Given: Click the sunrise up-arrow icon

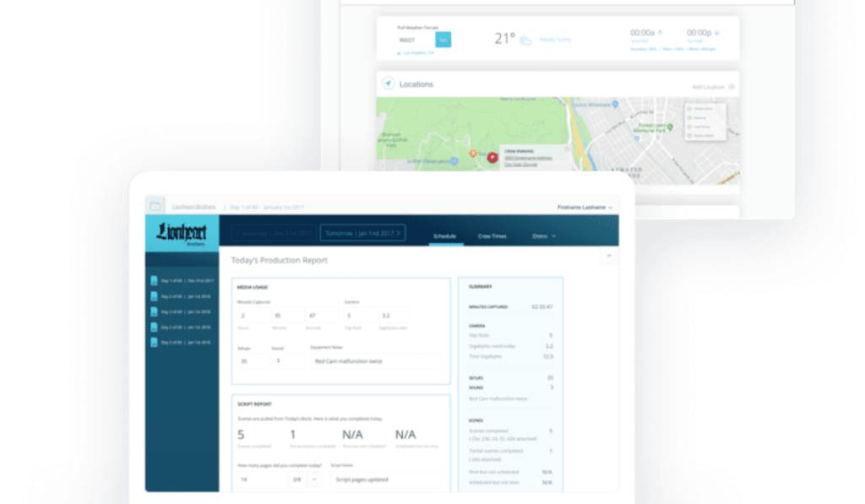Looking at the screenshot, I should [661, 33].
